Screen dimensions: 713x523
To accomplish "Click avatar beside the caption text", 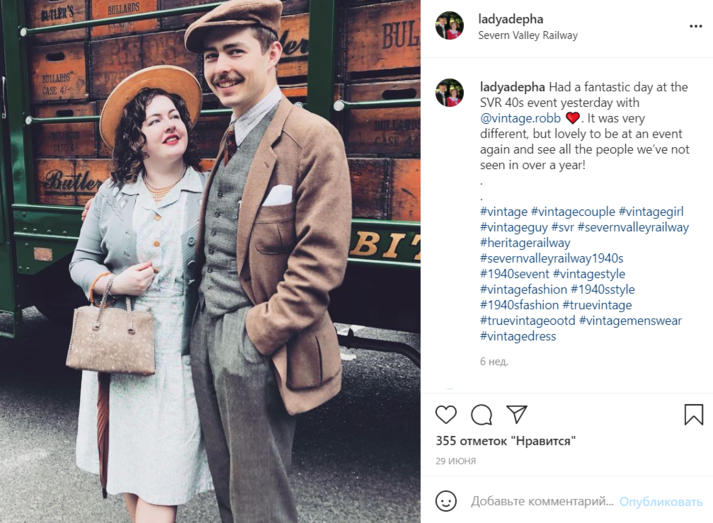I will point(449,92).
